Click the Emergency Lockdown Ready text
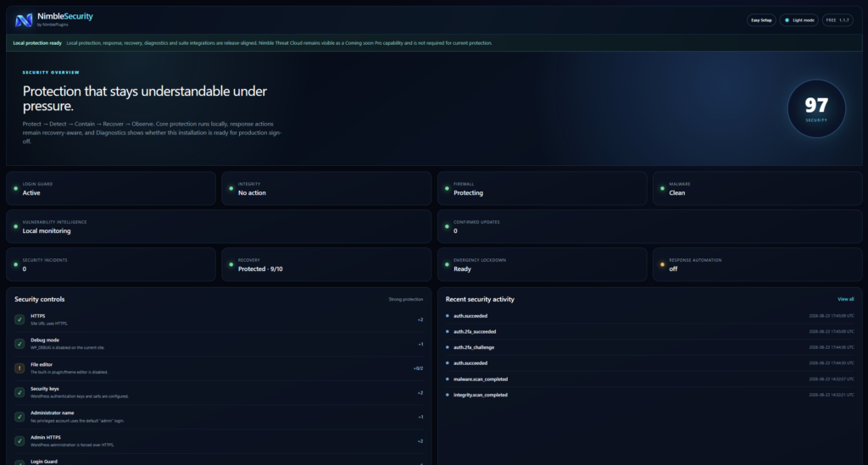This screenshot has height=465, width=868. click(462, 269)
